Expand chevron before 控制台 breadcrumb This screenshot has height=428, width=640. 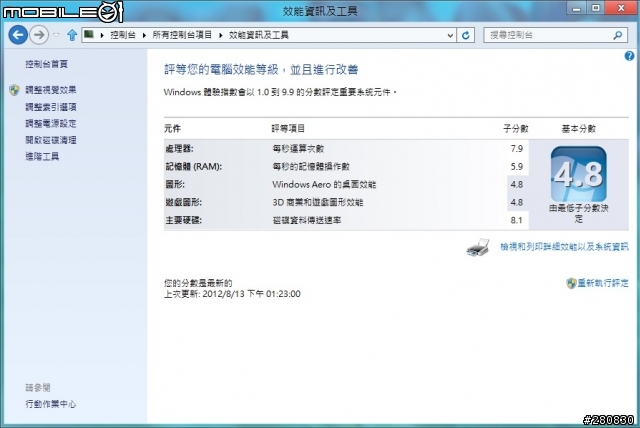(x=102, y=35)
